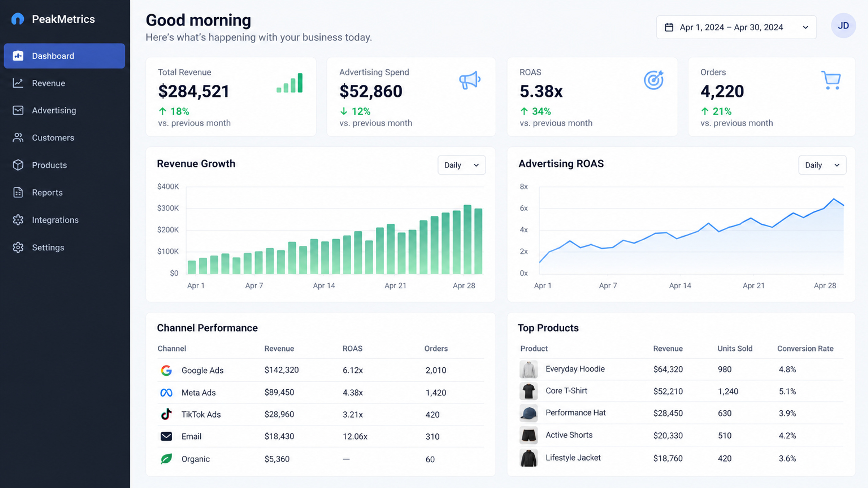
Task: Expand the Revenue Growth Daily dropdown
Action: pos(461,165)
